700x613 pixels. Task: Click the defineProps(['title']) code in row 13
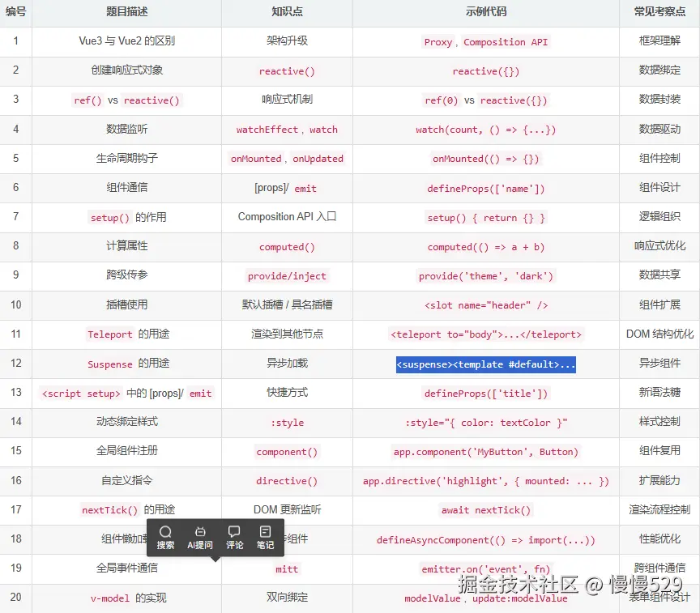[484, 393]
